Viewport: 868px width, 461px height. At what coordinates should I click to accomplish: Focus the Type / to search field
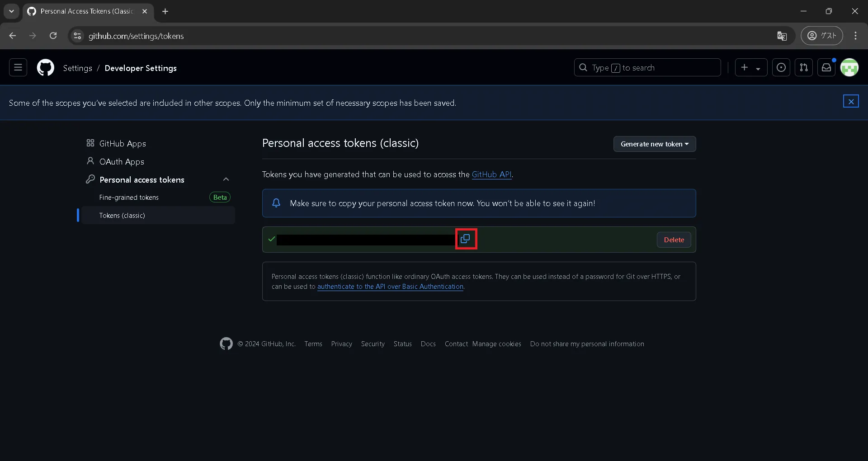coord(647,67)
